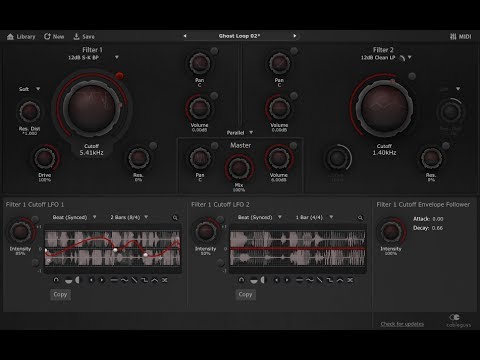The height and width of the screenshot is (360, 480).
Task: Apply ramp down shape preset to LFO 2
Action: [x=319, y=280]
